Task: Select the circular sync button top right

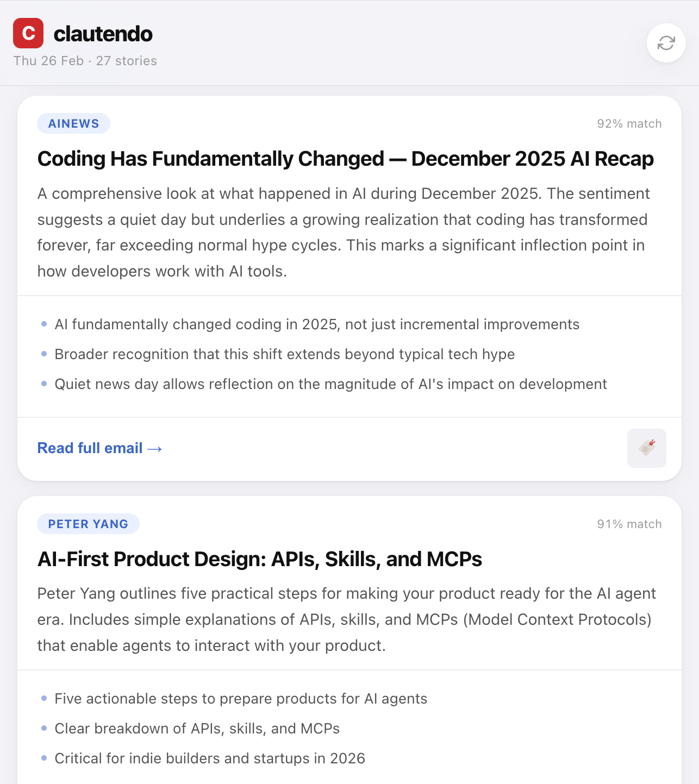Action: click(x=666, y=43)
